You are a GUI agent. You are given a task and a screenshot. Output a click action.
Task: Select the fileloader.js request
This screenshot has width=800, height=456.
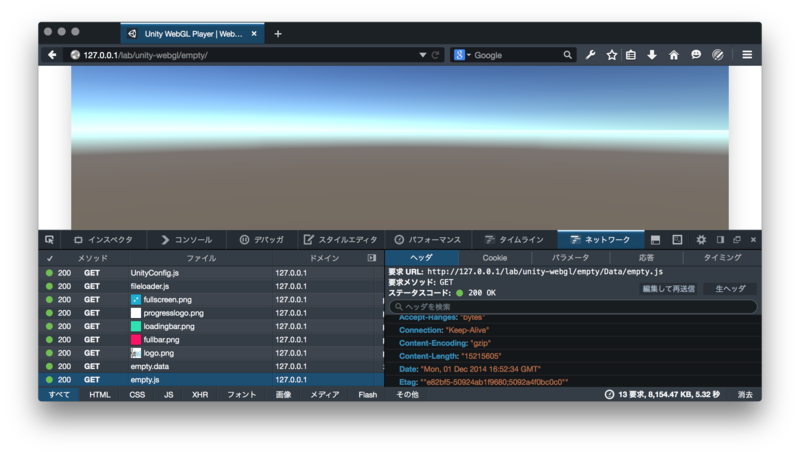(211, 286)
